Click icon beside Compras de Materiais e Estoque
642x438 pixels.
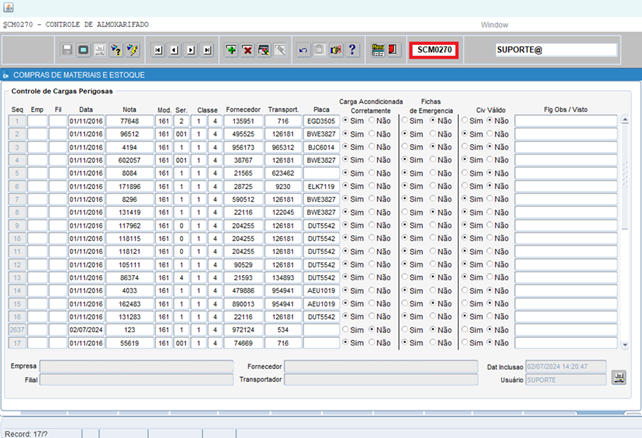(x=6, y=75)
